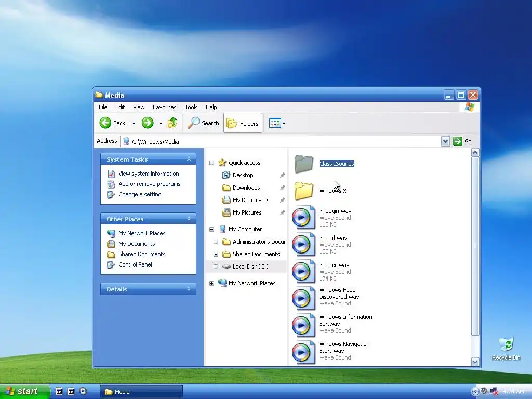Image resolution: width=532 pixels, height=399 pixels.
Task: Open the Tools menu
Action: [x=191, y=107]
